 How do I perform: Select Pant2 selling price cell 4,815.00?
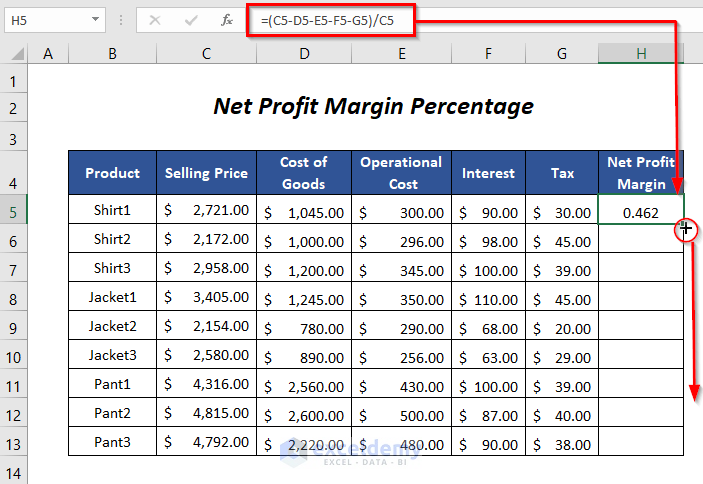click(206, 413)
